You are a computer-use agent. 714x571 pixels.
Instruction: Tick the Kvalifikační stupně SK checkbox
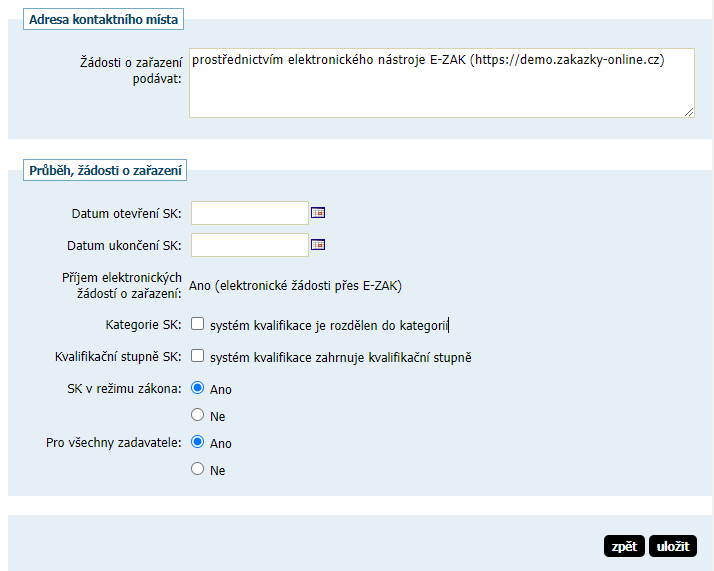198,356
